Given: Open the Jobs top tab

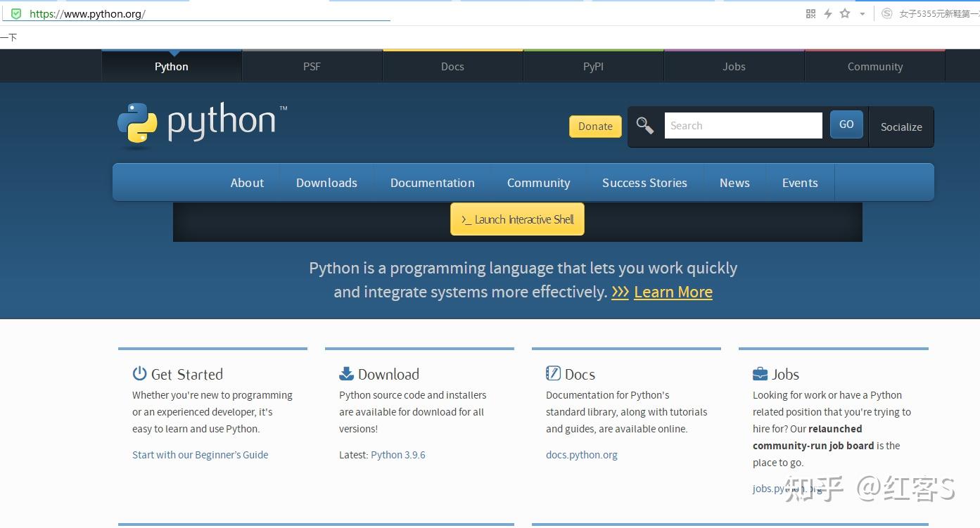Looking at the screenshot, I should click(x=734, y=66).
